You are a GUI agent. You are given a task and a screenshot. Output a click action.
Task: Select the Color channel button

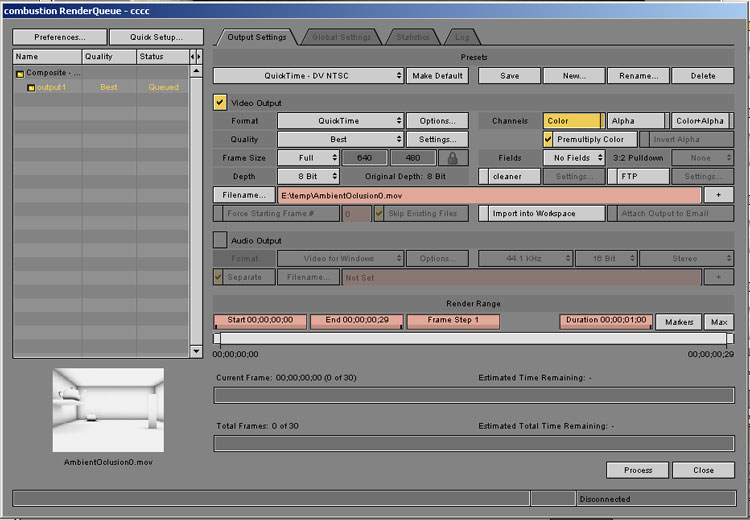click(x=574, y=121)
